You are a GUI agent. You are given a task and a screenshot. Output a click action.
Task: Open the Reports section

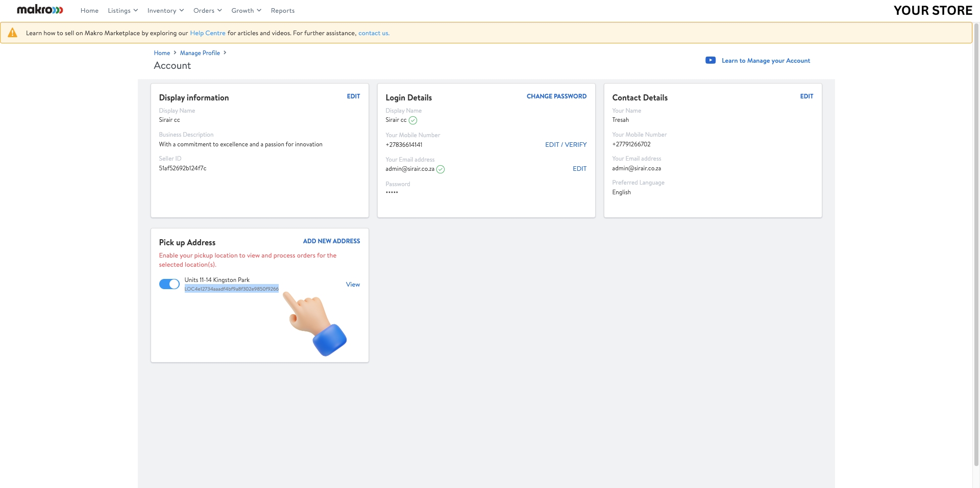[283, 10]
